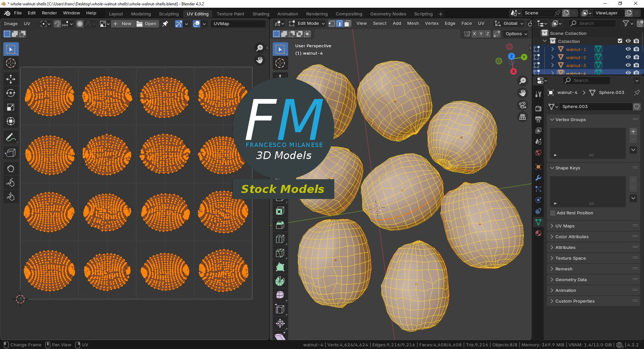Open the Object properties tab

click(x=538, y=167)
